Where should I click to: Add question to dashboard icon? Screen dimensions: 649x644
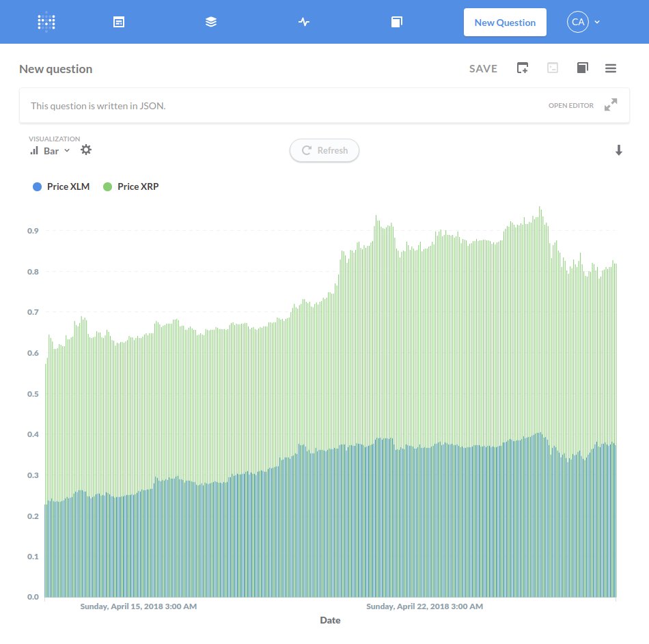point(523,68)
